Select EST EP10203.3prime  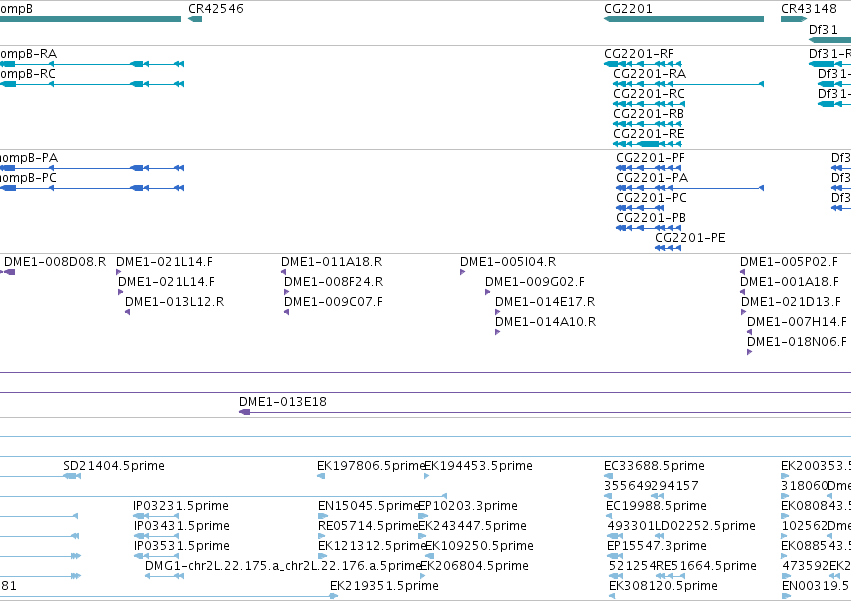point(468,507)
